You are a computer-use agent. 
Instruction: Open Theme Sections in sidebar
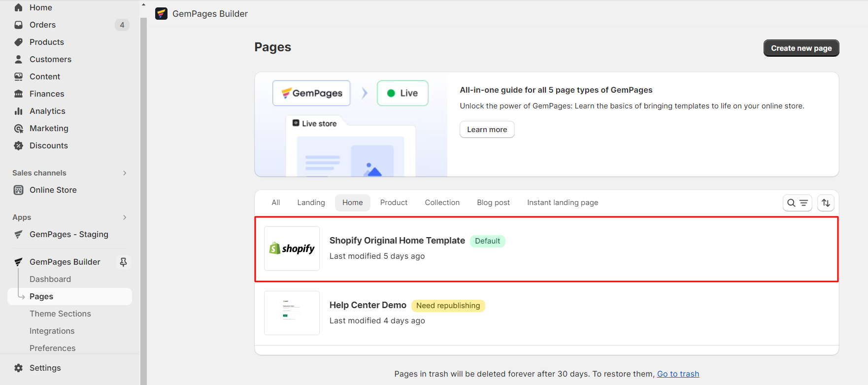pos(60,314)
